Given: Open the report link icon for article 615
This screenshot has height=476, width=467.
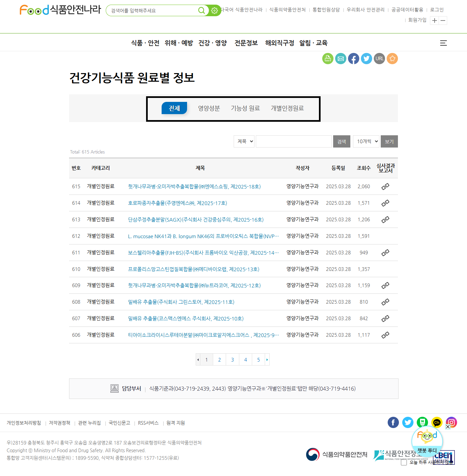Looking at the screenshot, I should tap(385, 187).
